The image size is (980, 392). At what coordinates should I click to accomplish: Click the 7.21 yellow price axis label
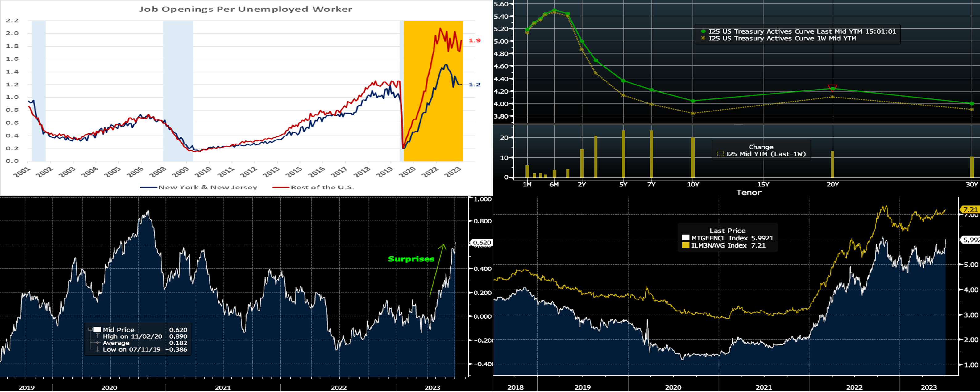pos(970,210)
